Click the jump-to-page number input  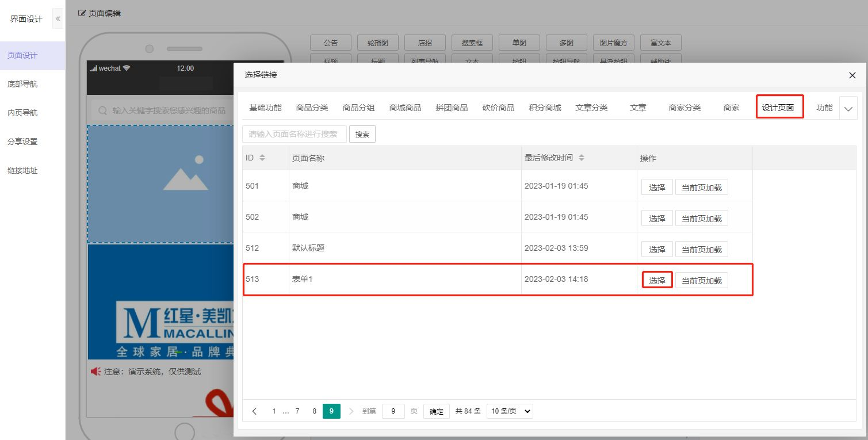[x=393, y=411]
